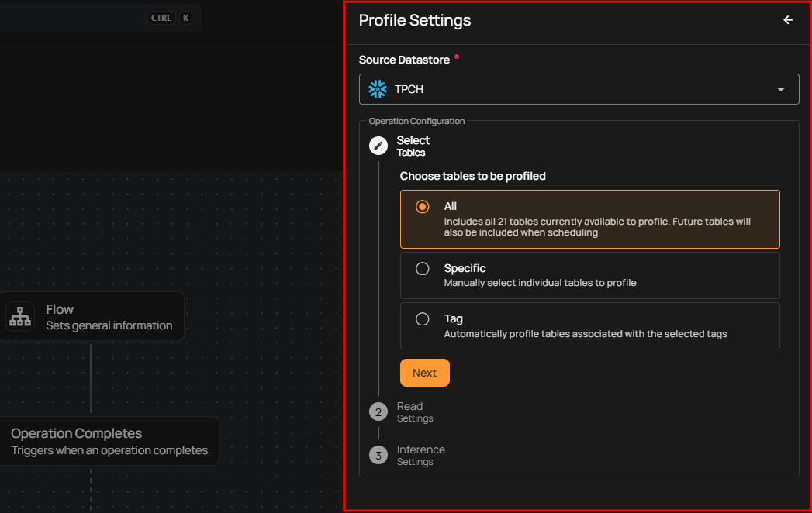Select the All tables radio button
The width and height of the screenshot is (812, 513).
[423, 207]
